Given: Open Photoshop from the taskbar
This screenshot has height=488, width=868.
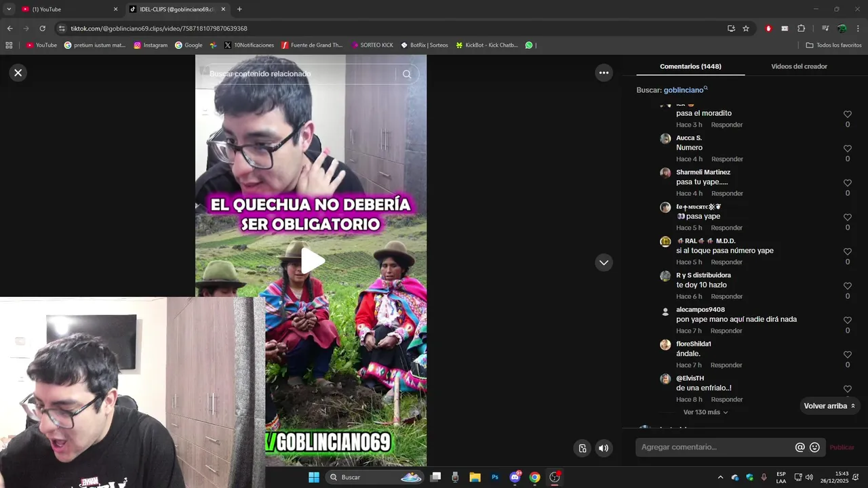Looking at the screenshot, I should (x=495, y=477).
